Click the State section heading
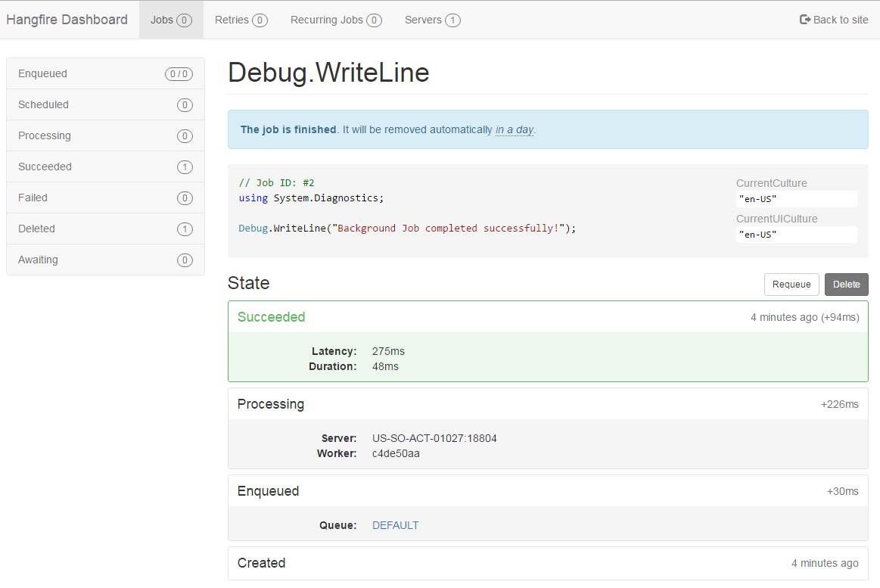880x588 pixels. tap(249, 283)
